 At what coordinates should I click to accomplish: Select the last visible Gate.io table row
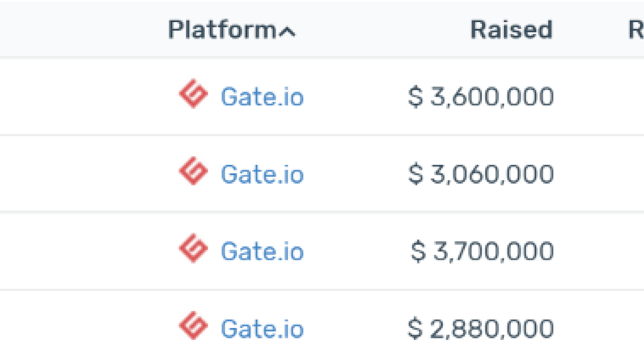[322, 326]
